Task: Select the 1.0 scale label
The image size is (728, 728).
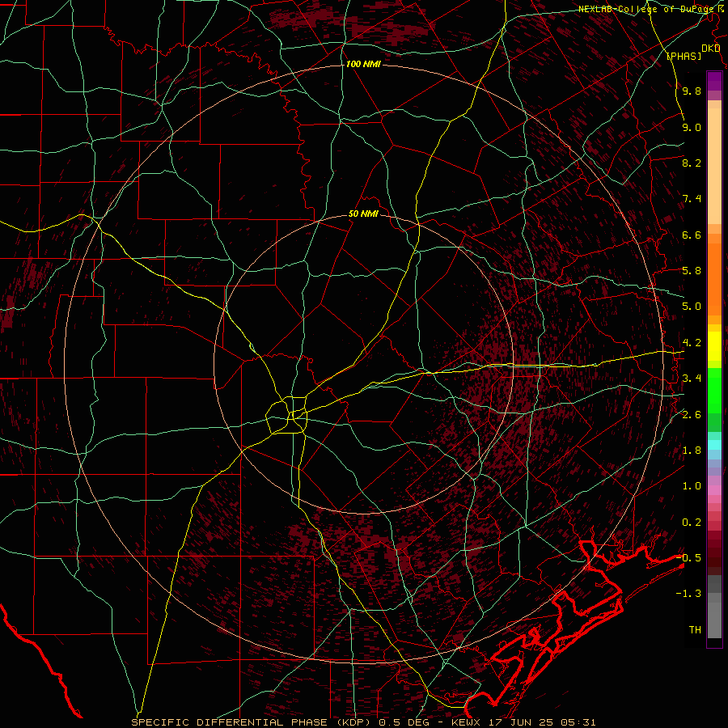Action: tap(692, 485)
